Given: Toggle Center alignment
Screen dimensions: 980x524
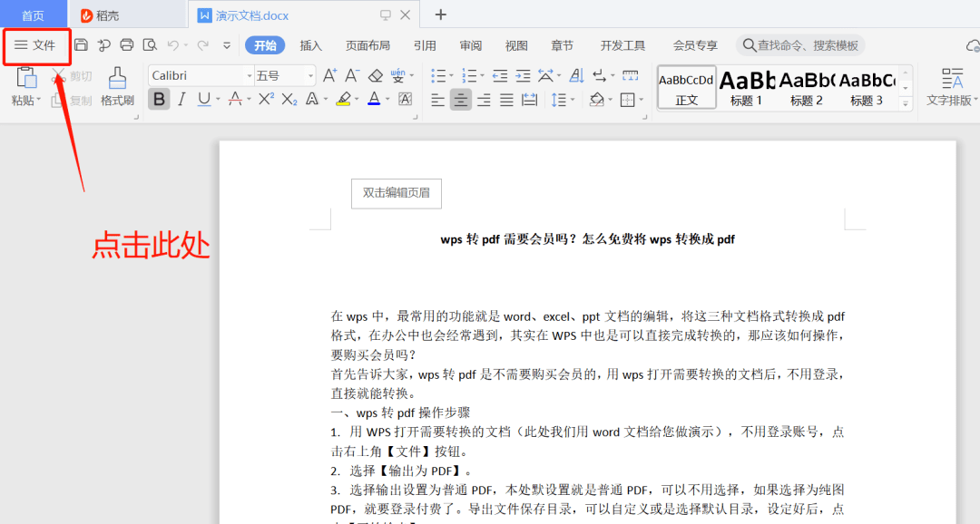Looking at the screenshot, I should (461, 100).
